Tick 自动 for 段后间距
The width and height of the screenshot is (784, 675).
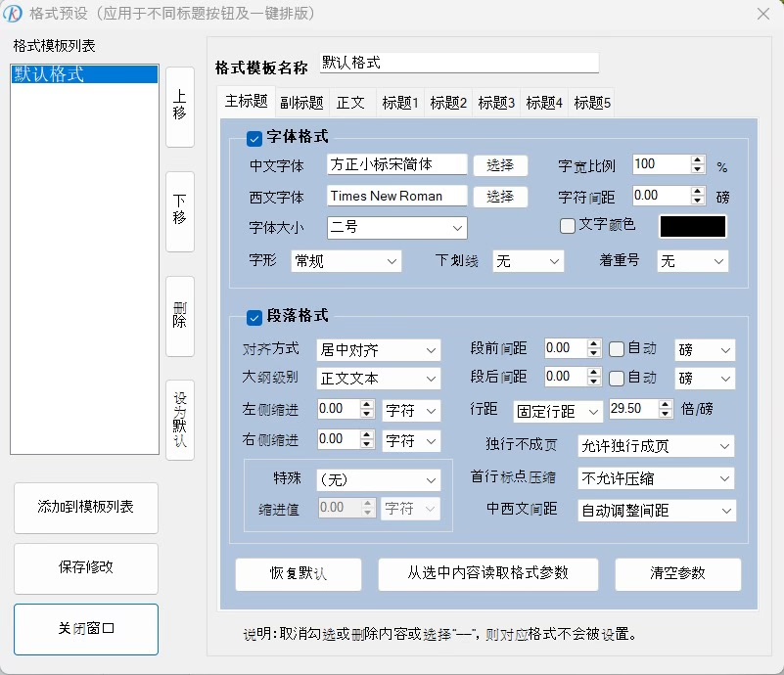pyautogui.click(x=616, y=379)
